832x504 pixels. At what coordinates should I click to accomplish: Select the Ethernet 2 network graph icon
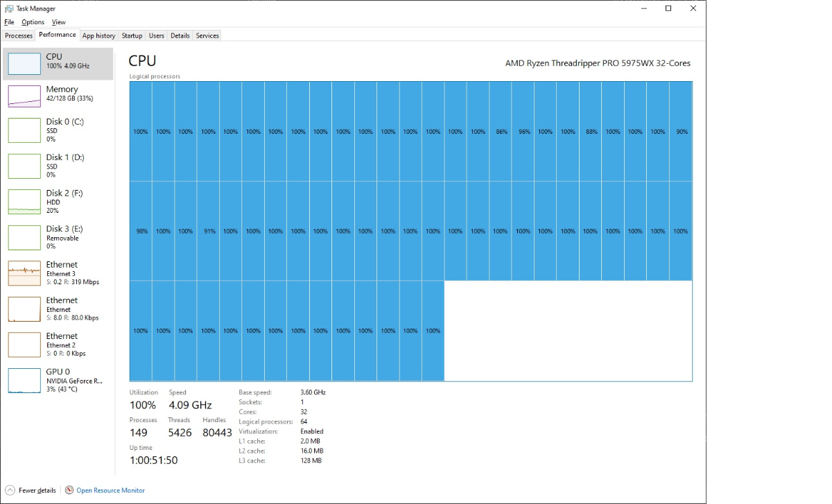coord(24,345)
